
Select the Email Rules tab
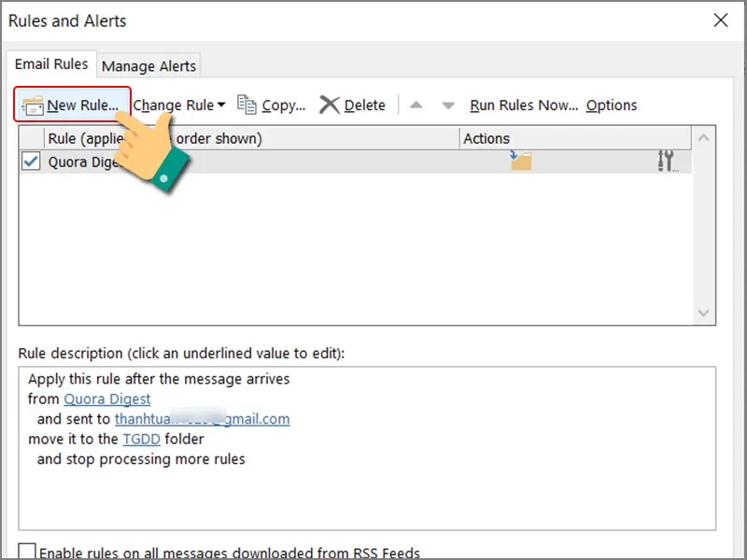51,64
